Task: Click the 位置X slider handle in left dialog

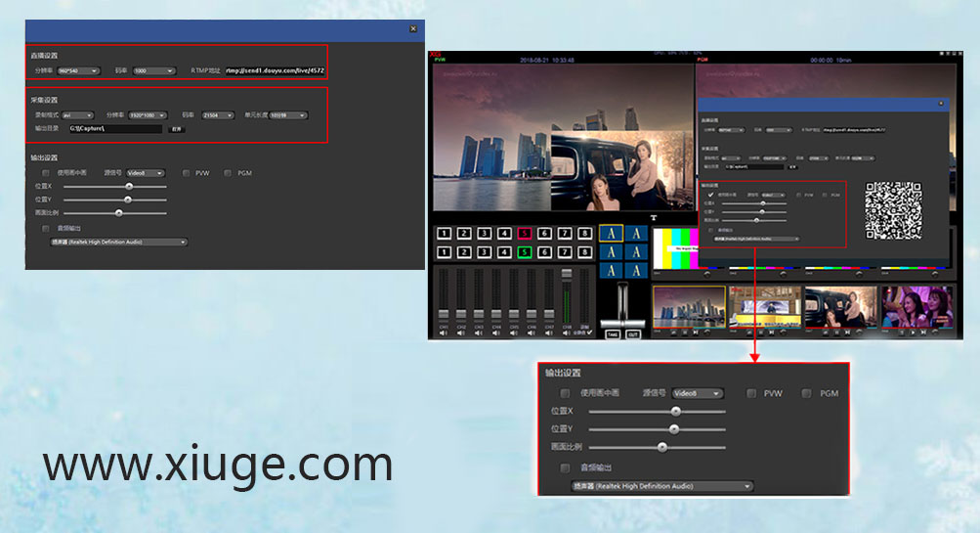Action: point(128,186)
